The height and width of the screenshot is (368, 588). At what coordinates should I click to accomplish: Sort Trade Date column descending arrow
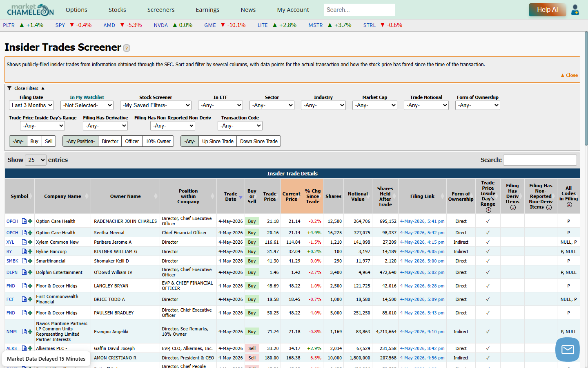click(241, 197)
